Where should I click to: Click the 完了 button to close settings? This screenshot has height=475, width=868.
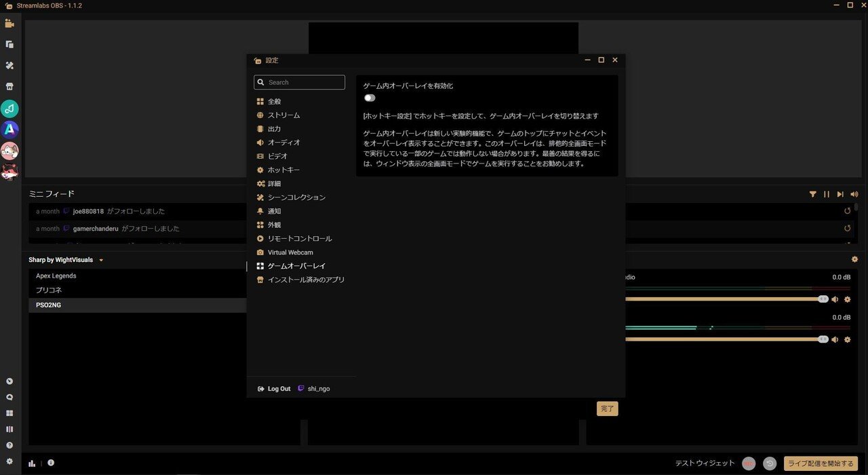[607, 408]
